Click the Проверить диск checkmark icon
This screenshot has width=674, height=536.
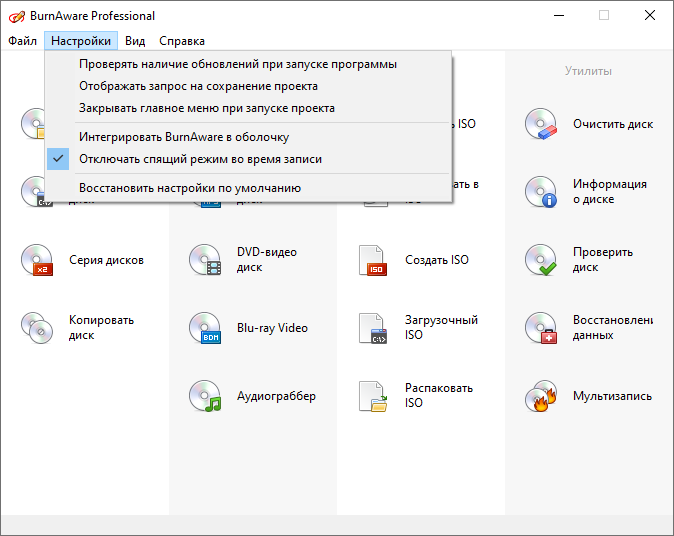pos(541,260)
